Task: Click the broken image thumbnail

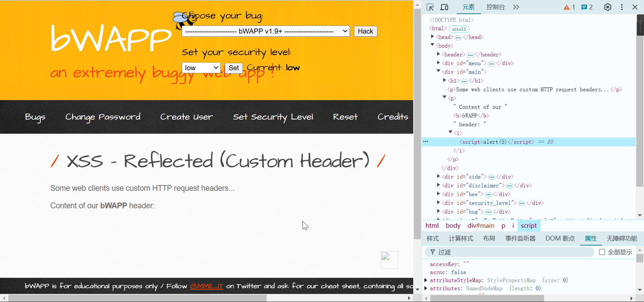Action: [x=389, y=260]
